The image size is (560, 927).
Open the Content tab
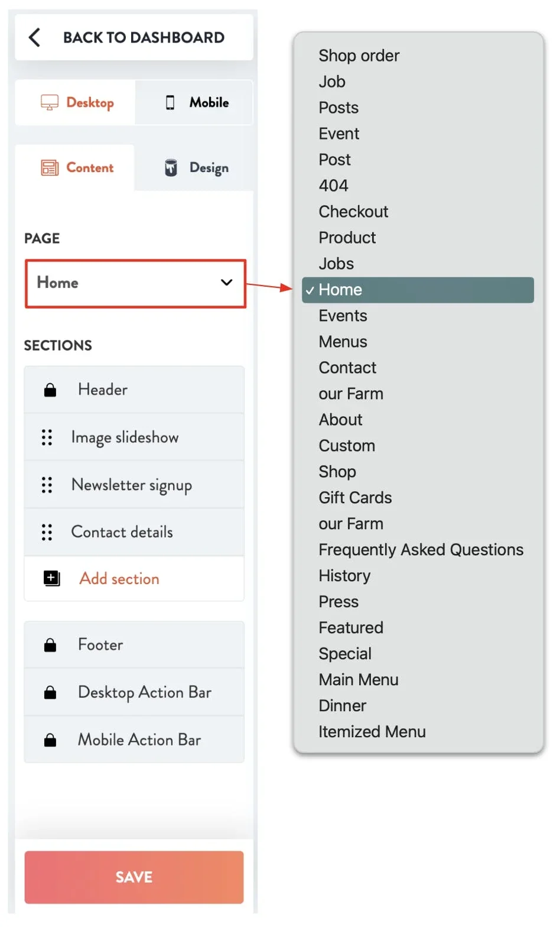75,168
